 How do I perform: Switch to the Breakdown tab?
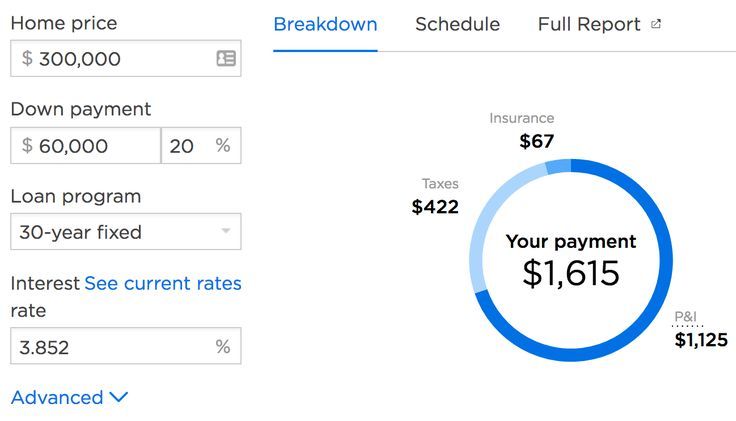325,24
